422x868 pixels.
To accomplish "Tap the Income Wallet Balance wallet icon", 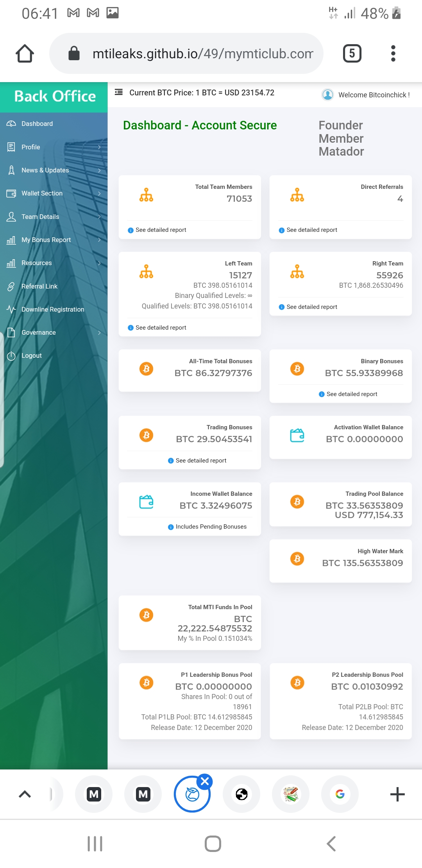I will (146, 502).
